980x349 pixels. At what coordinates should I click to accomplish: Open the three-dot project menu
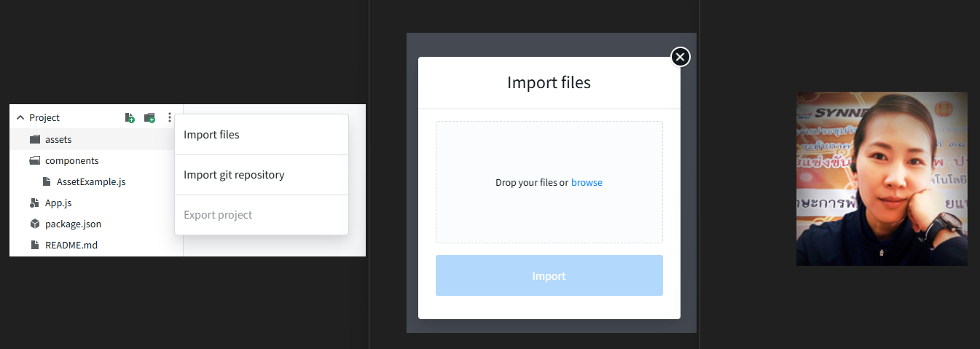click(x=170, y=117)
